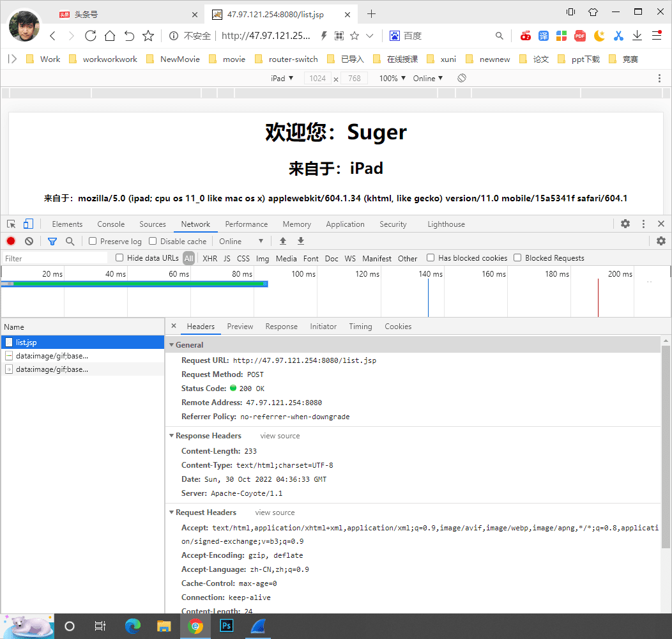Select the list.jsp request

click(27, 343)
